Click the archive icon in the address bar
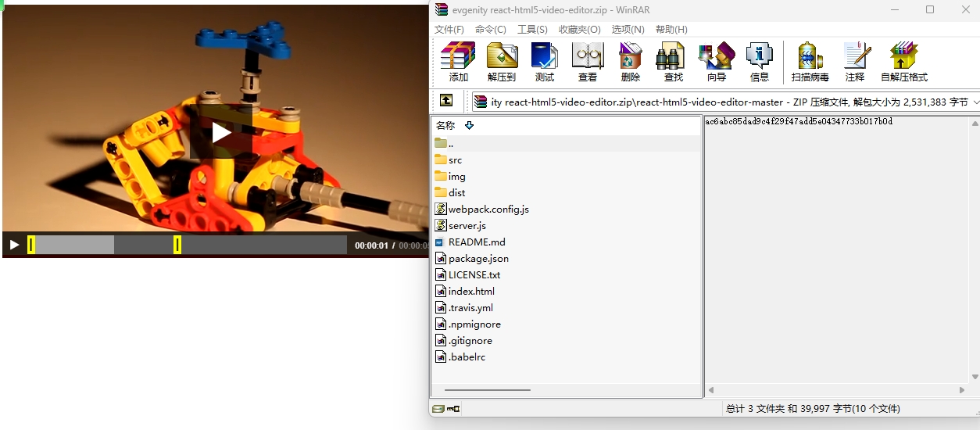The height and width of the screenshot is (430, 980). click(x=481, y=102)
